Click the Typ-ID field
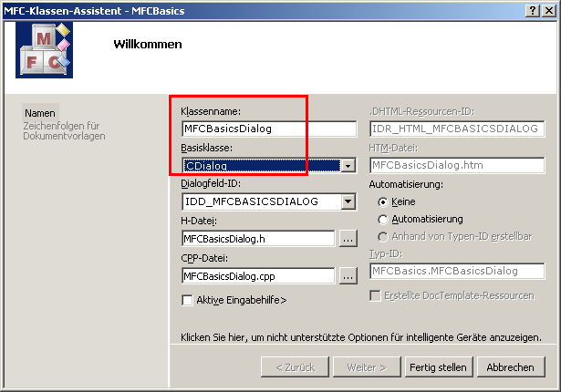 (x=457, y=271)
